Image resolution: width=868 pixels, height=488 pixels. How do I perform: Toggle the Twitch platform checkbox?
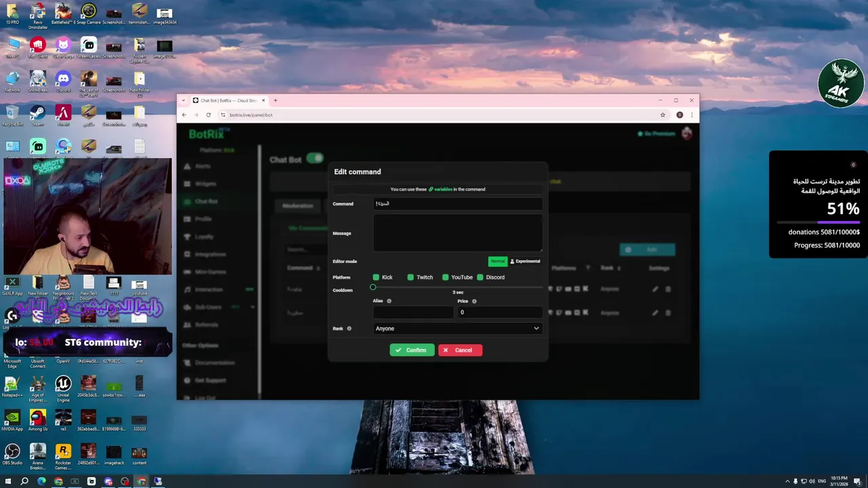[x=410, y=277]
